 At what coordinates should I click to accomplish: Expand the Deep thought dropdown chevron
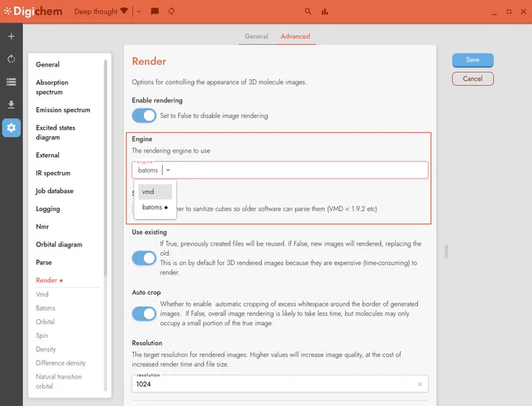138,12
